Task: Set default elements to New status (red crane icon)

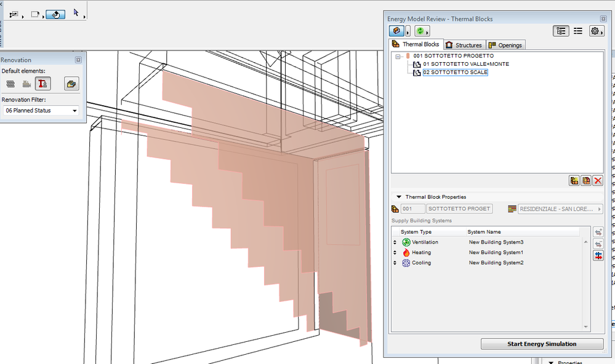Action: (42, 84)
